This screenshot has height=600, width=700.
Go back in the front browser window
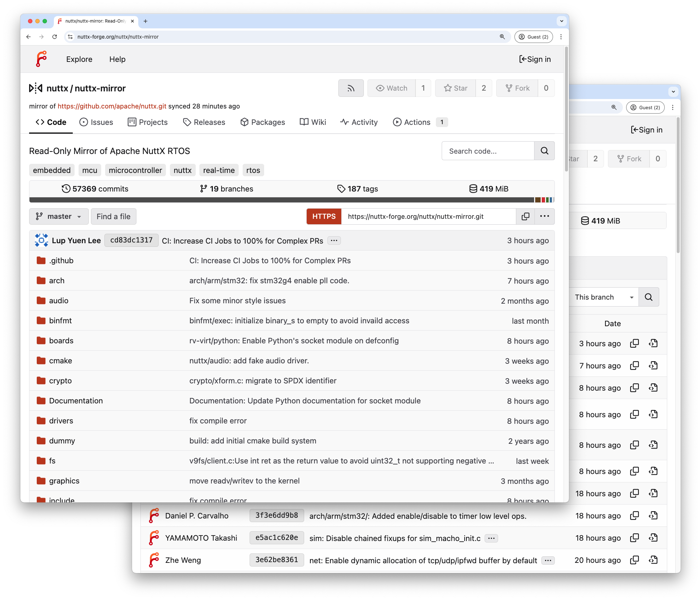pos(28,37)
